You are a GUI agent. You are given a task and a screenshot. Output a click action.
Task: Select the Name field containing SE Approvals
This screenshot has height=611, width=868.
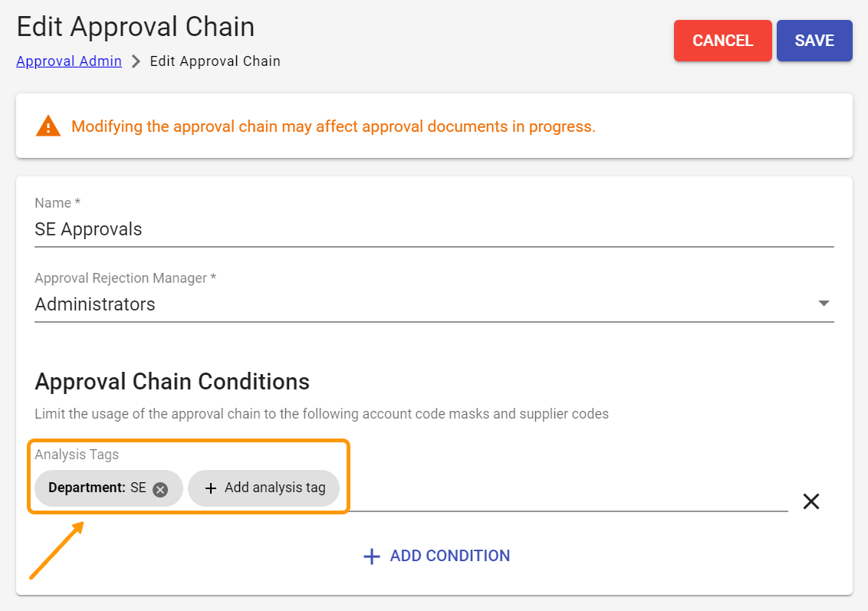click(307, 229)
